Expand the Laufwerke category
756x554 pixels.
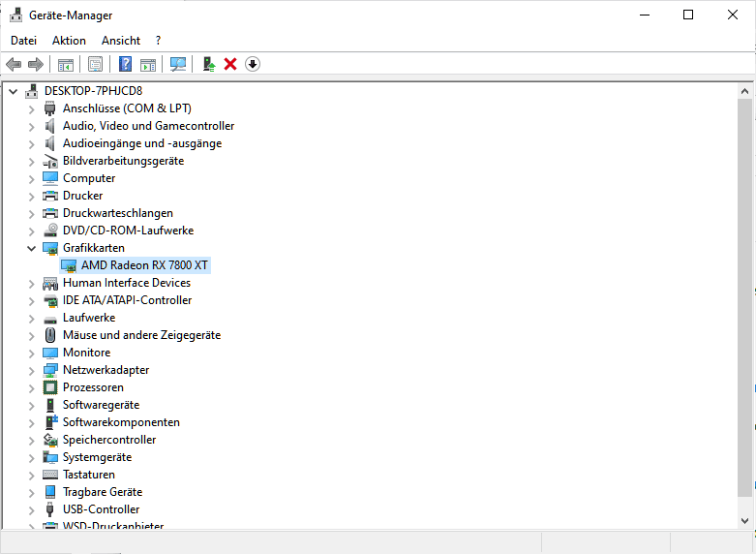click(x=31, y=319)
